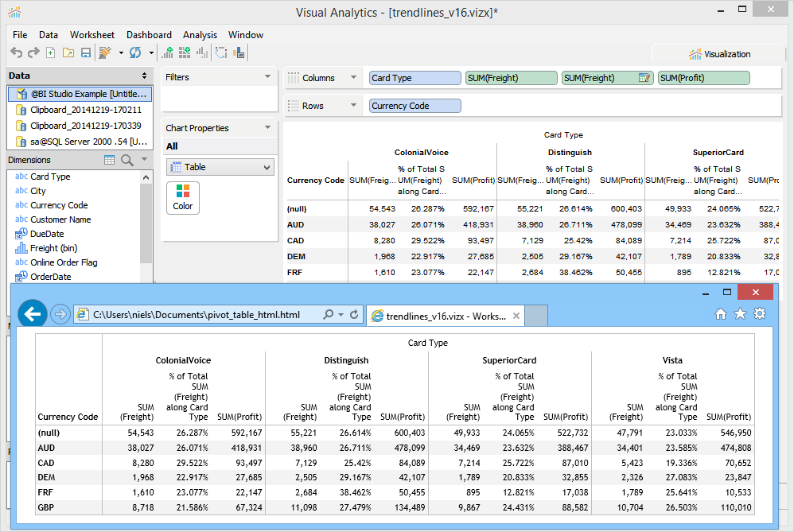Click the New worksheet page icon
The height and width of the screenshot is (532, 794).
[50, 52]
